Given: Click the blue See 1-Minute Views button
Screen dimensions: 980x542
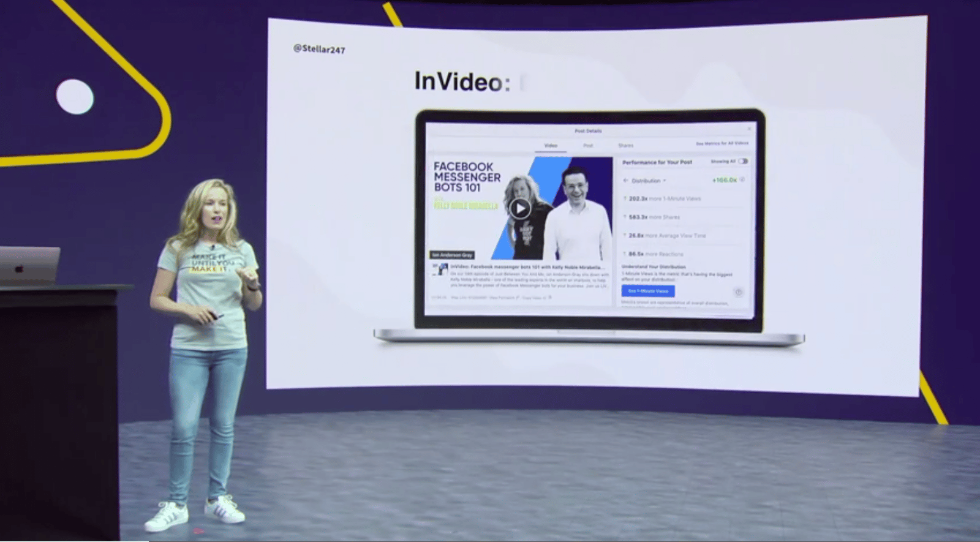Looking at the screenshot, I should pyautogui.click(x=648, y=291).
